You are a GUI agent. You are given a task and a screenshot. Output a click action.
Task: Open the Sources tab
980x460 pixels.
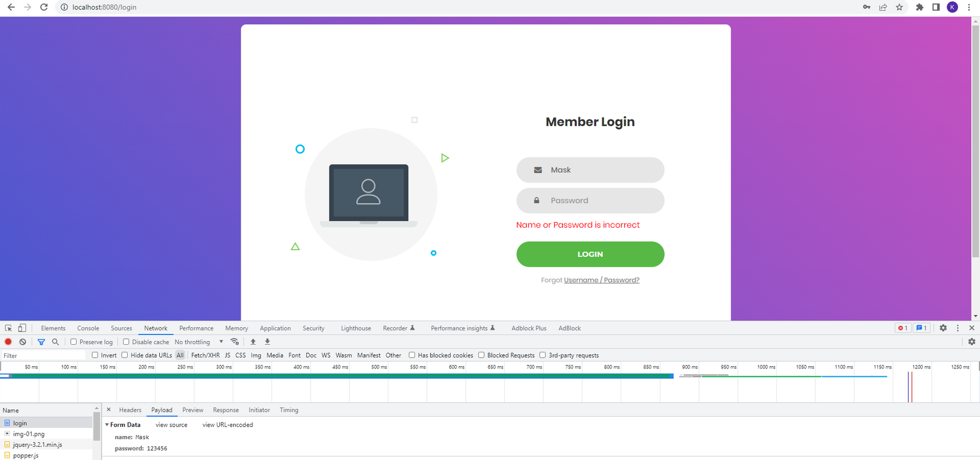click(121, 328)
